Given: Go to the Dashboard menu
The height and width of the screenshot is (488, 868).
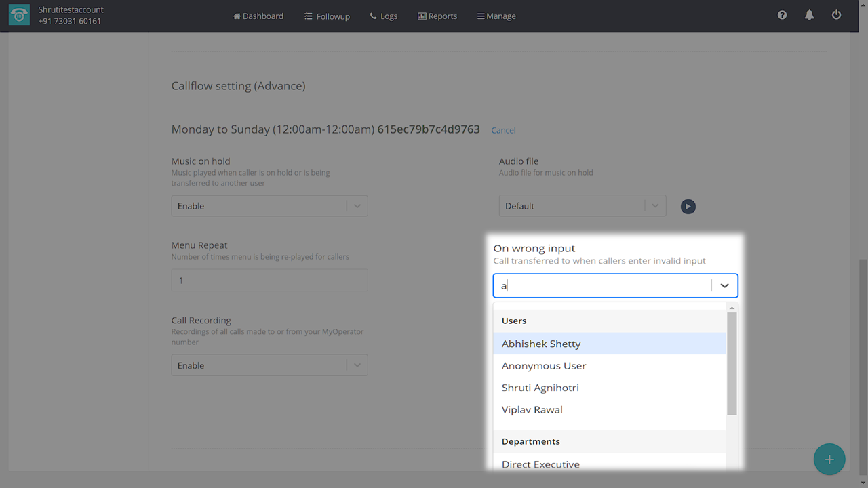Looking at the screenshot, I should 258,16.
